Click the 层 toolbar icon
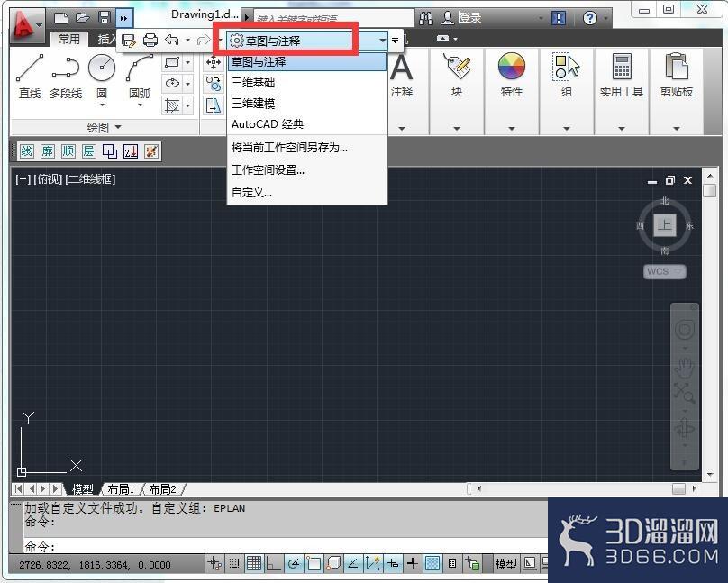 (88, 151)
